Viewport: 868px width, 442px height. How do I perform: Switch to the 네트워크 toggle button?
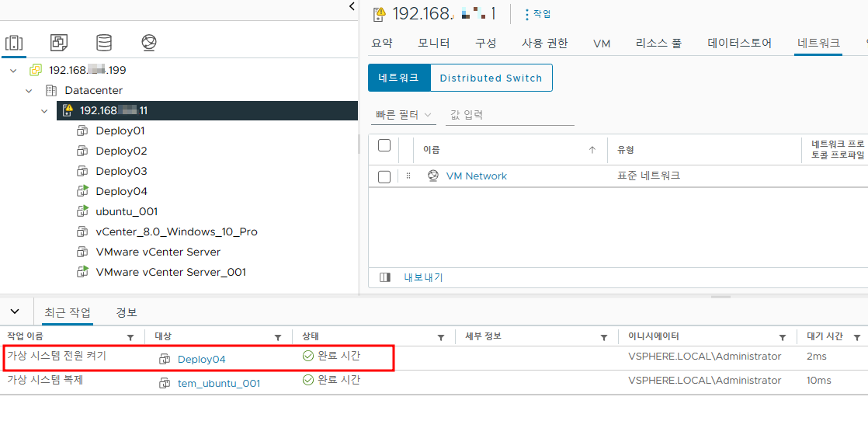399,78
